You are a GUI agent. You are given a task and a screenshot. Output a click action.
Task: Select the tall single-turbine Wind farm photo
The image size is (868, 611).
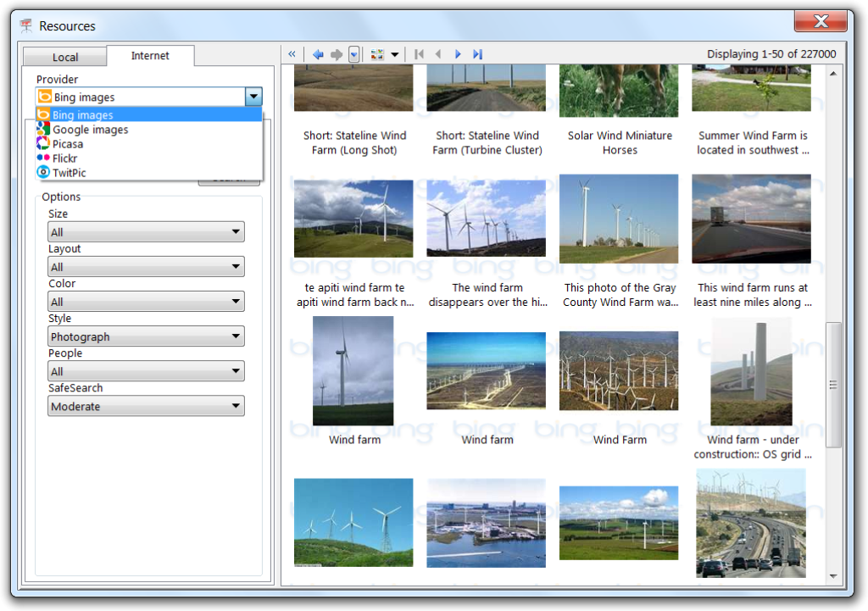tap(353, 371)
